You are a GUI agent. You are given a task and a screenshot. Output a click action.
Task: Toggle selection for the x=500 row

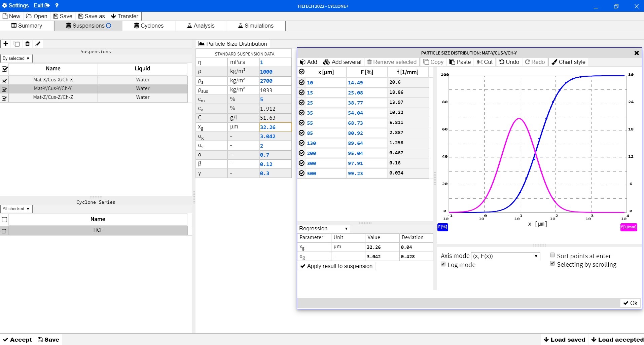[301, 173]
